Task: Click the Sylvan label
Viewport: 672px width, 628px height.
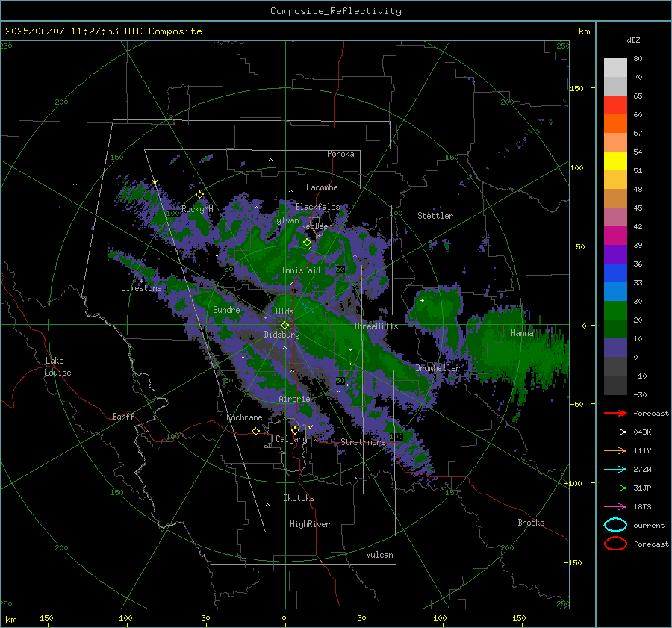Action: pyautogui.click(x=285, y=220)
